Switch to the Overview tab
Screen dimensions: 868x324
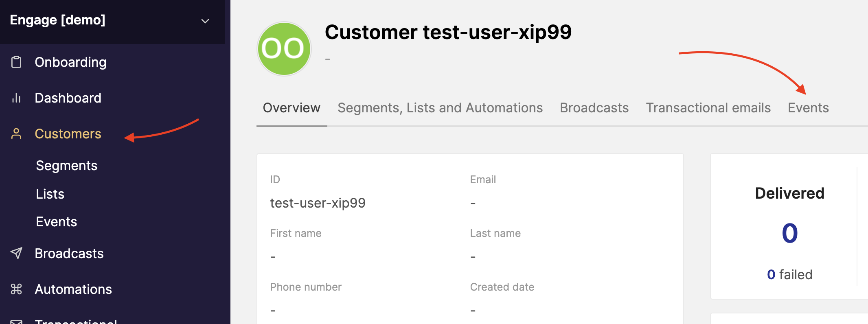pyautogui.click(x=292, y=108)
